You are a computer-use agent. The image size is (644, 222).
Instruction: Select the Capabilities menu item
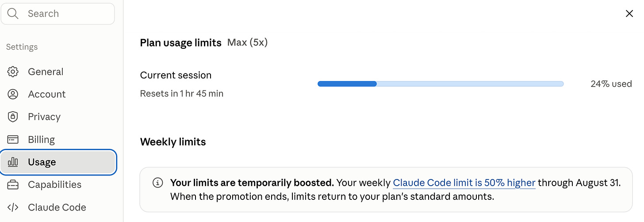pyautogui.click(x=58, y=185)
